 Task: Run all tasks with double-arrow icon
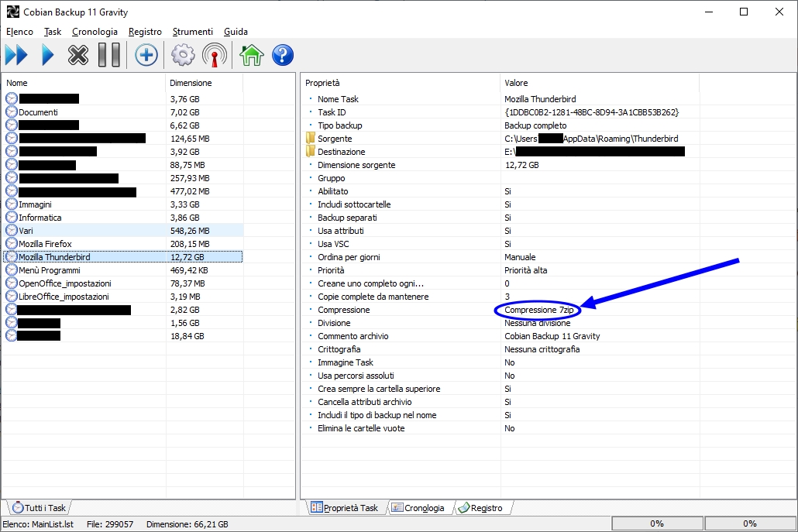coord(16,55)
